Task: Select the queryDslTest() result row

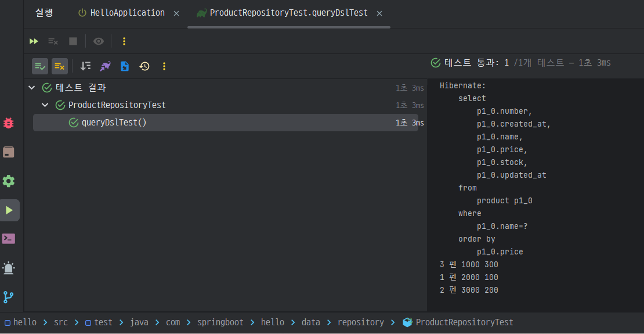Action: click(x=114, y=123)
